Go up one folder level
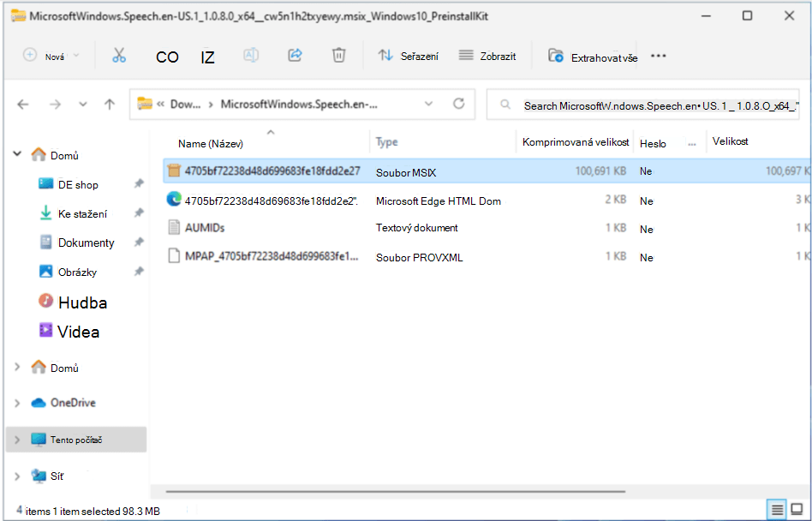Image resolution: width=812 pixels, height=521 pixels. point(110,105)
